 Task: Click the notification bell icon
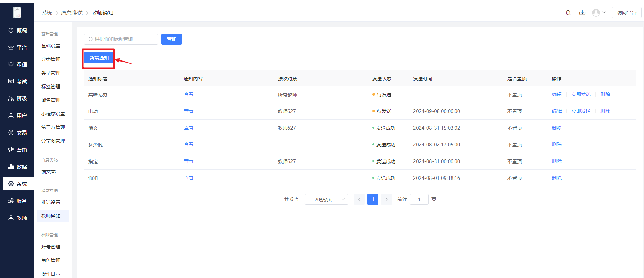568,13
